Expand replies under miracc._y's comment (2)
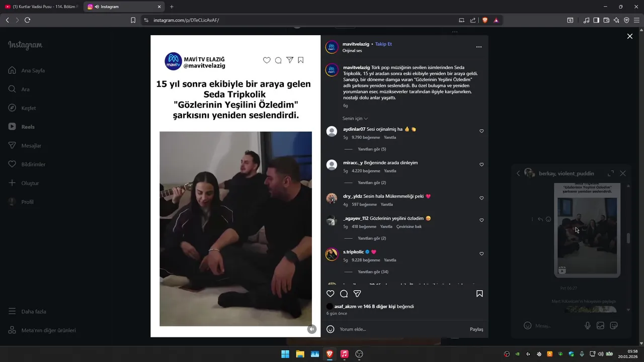The height and width of the screenshot is (362, 644). [x=372, y=183]
